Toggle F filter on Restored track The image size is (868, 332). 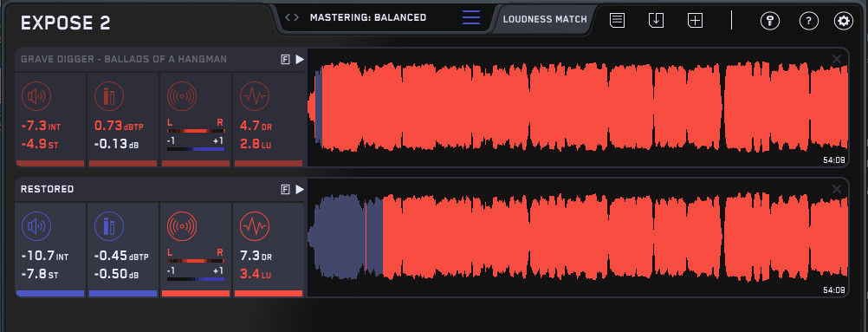pyautogui.click(x=285, y=190)
